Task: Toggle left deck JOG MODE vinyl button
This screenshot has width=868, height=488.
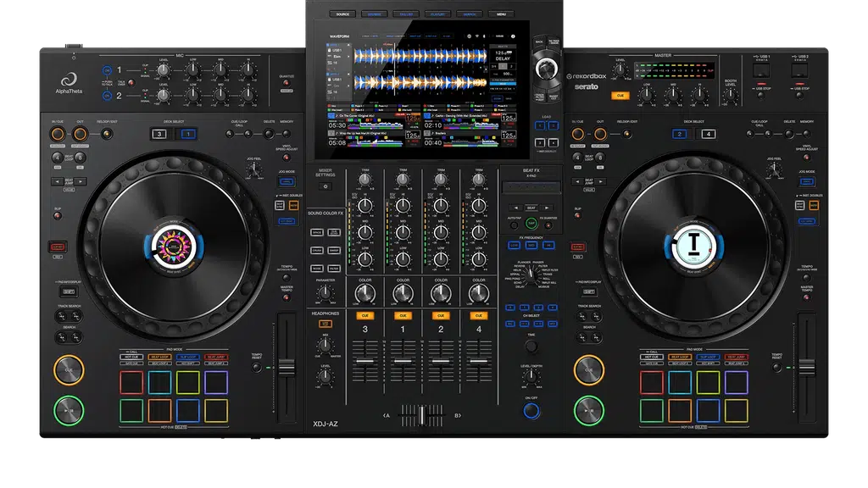Action: click(287, 181)
